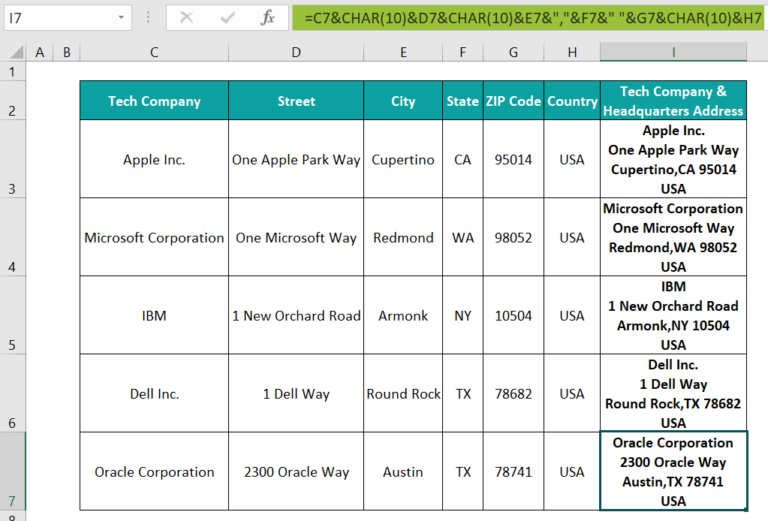This screenshot has width=768, height=521.
Task: Select the Redmond city cell
Action: 403,237
